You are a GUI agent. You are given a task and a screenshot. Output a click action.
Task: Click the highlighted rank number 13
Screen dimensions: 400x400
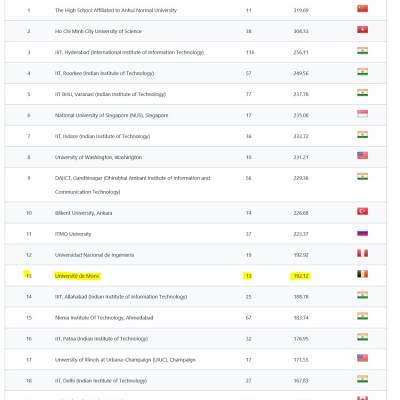[x=29, y=275]
